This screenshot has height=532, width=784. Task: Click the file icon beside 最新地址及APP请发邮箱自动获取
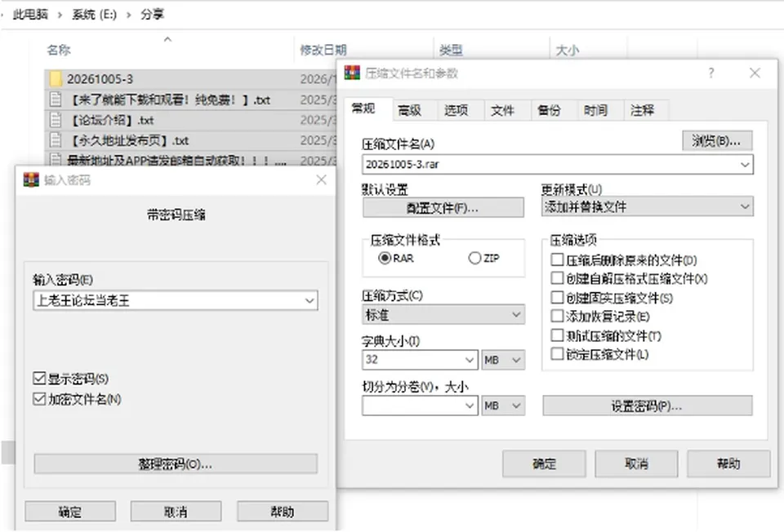coord(56,160)
